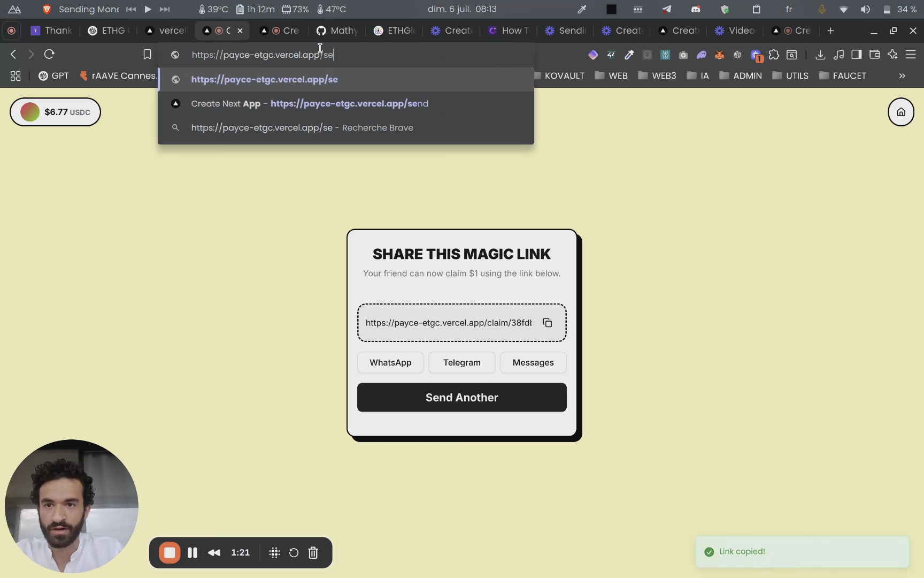The height and width of the screenshot is (578, 924).
Task: Open extension with notification badge 1
Action: (756, 55)
